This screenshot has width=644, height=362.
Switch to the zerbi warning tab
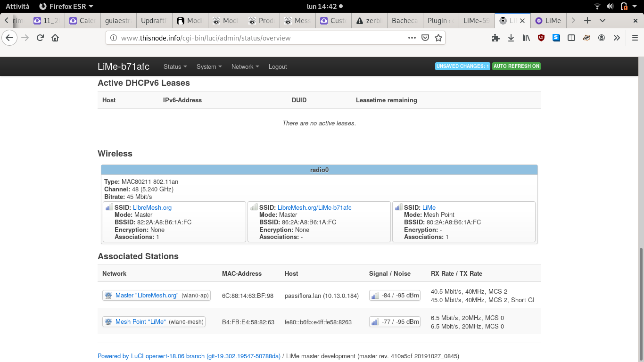click(x=369, y=21)
